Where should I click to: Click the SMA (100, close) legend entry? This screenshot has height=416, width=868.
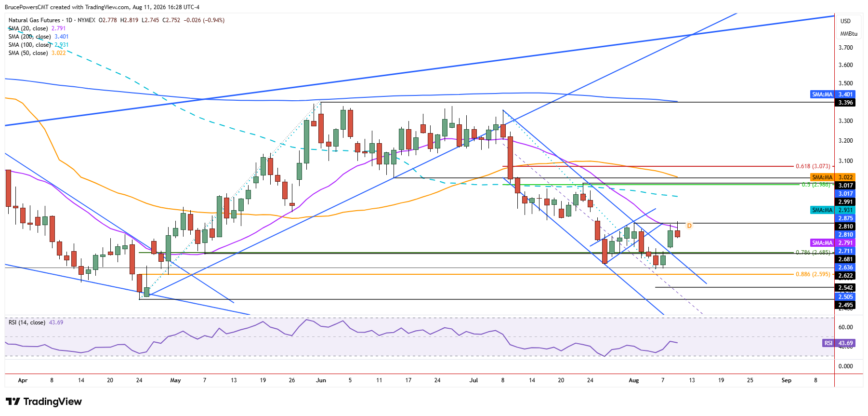tap(38, 45)
